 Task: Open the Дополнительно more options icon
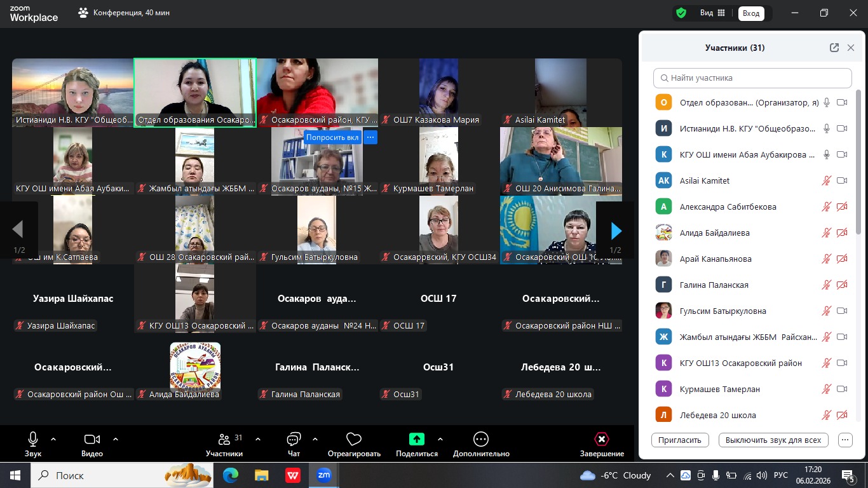coord(481,439)
